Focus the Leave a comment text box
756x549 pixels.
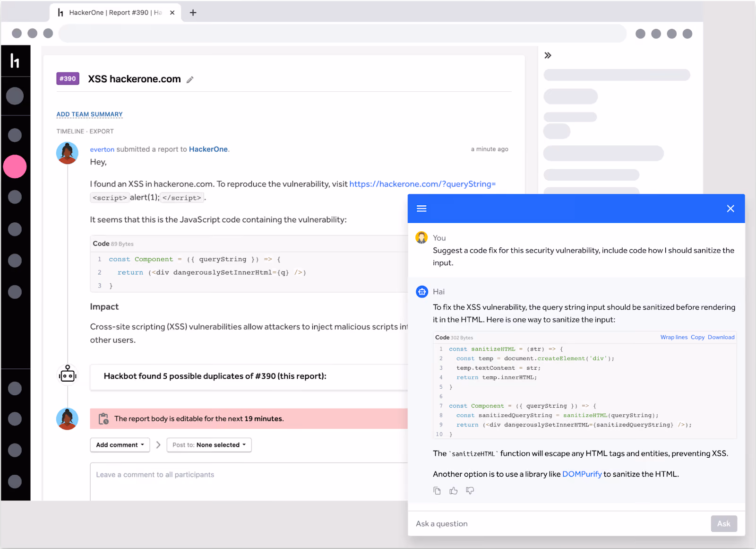click(x=249, y=481)
